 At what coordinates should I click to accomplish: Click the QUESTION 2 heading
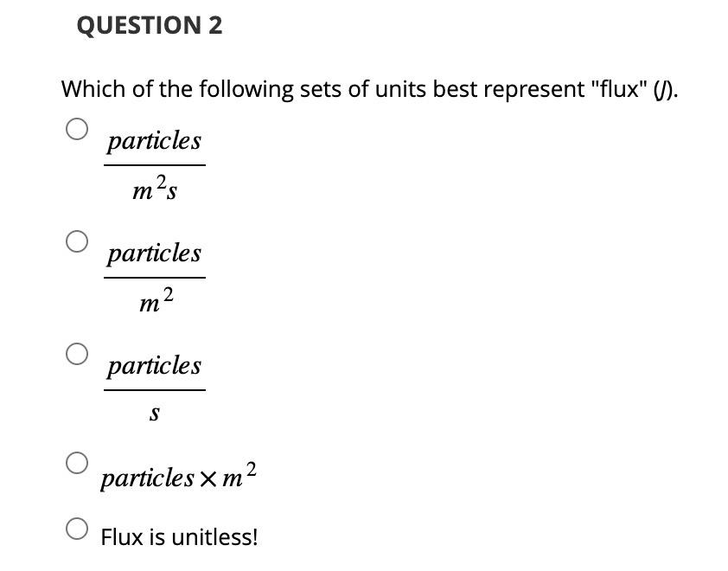click(150, 25)
